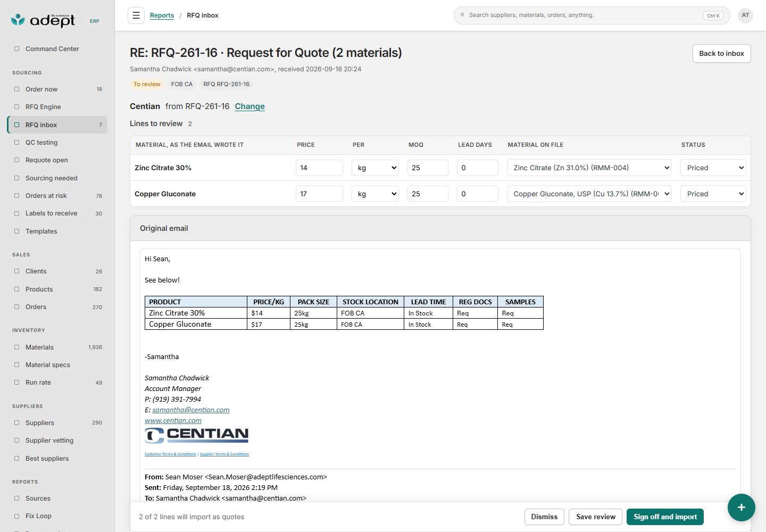
Task: Click the square icon beside Materials
Action: [16, 347]
